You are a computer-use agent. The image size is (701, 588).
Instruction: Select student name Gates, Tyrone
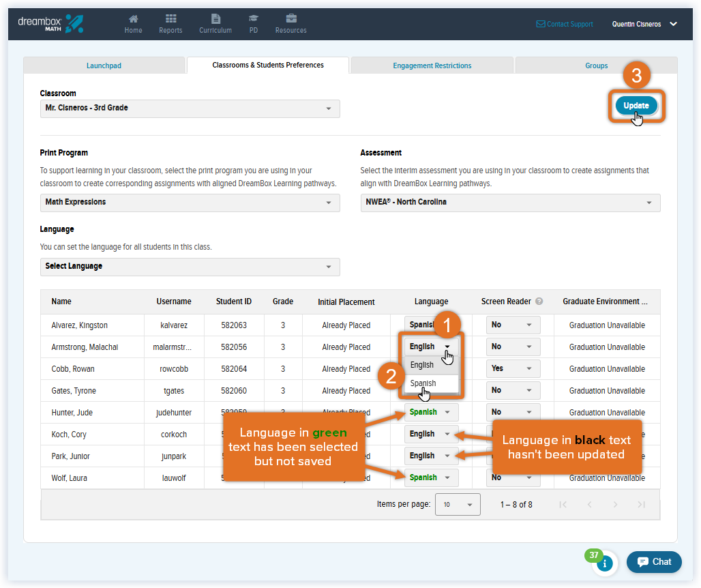click(74, 391)
